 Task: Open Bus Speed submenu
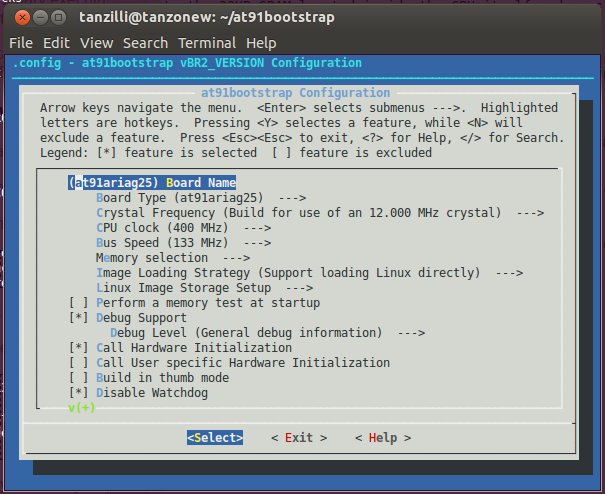[x=183, y=243]
